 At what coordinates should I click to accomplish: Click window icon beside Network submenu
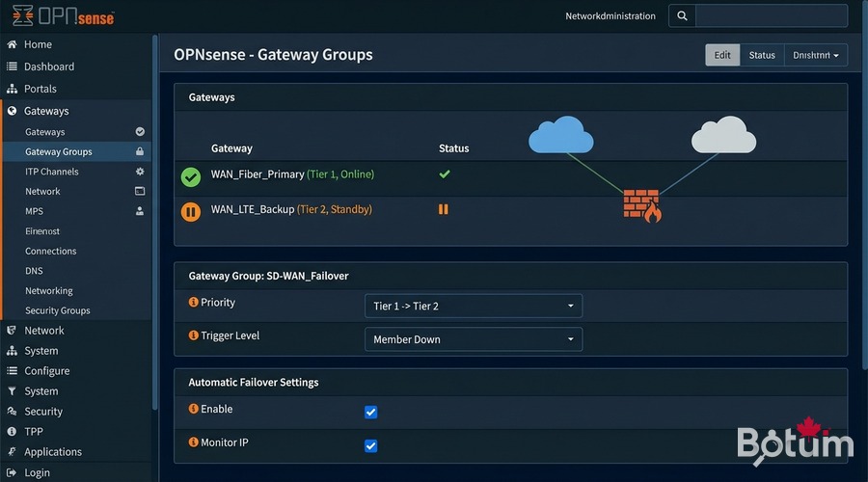tap(140, 191)
